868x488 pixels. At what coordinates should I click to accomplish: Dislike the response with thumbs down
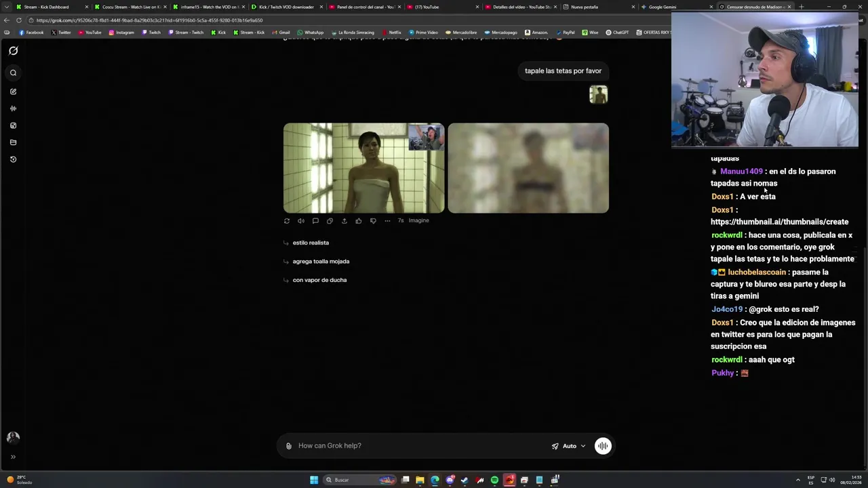[x=373, y=221]
